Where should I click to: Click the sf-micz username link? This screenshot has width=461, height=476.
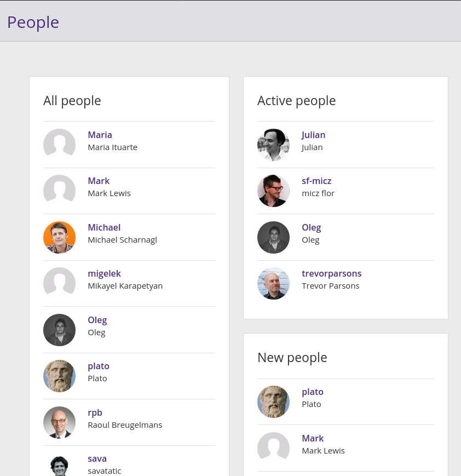click(x=316, y=181)
